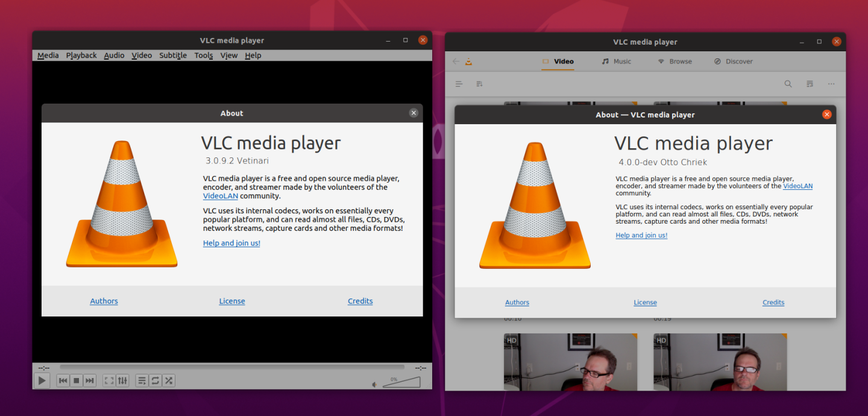
Task: Open the Tools menu
Action: tap(203, 55)
